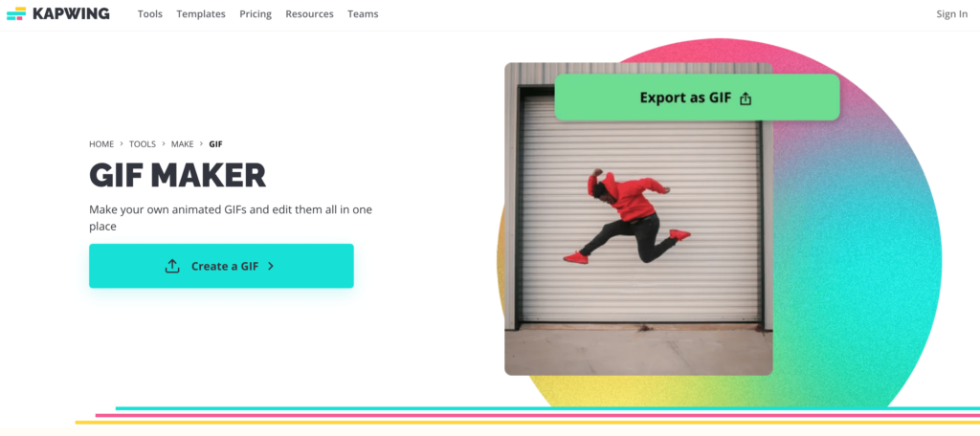Click the share icon beside Export as GIF
The image size is (980, 436).
click(x=746, y=98)
